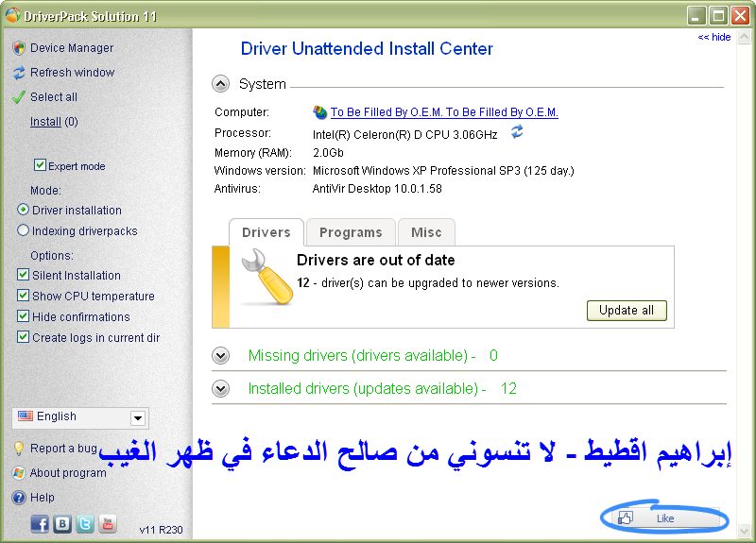The image size is (756, 543).
Task: Click the '2.0Gb' memory value
Action: tap(328, 153)
